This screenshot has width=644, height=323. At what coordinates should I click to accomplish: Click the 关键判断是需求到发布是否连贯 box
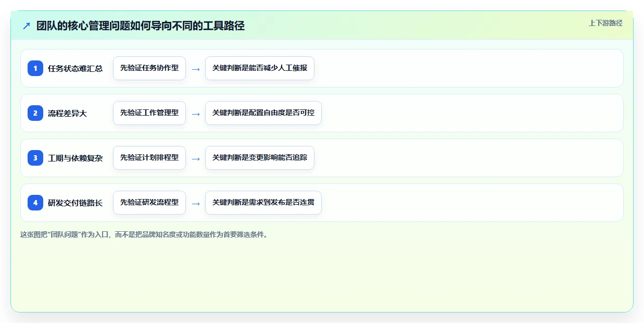click(263, 203)
